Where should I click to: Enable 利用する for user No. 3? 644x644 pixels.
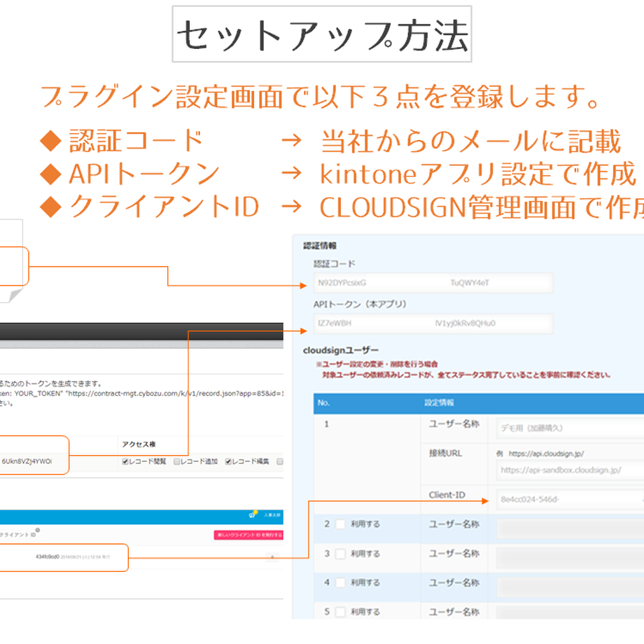point(340,554)
